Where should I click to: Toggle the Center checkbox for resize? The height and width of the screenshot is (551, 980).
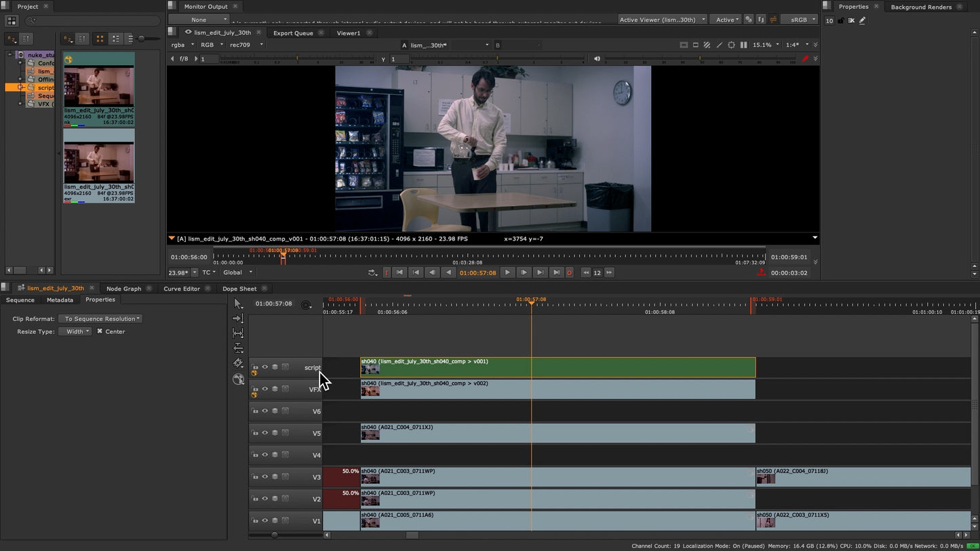pyautogui.click(x=100, y=331)
